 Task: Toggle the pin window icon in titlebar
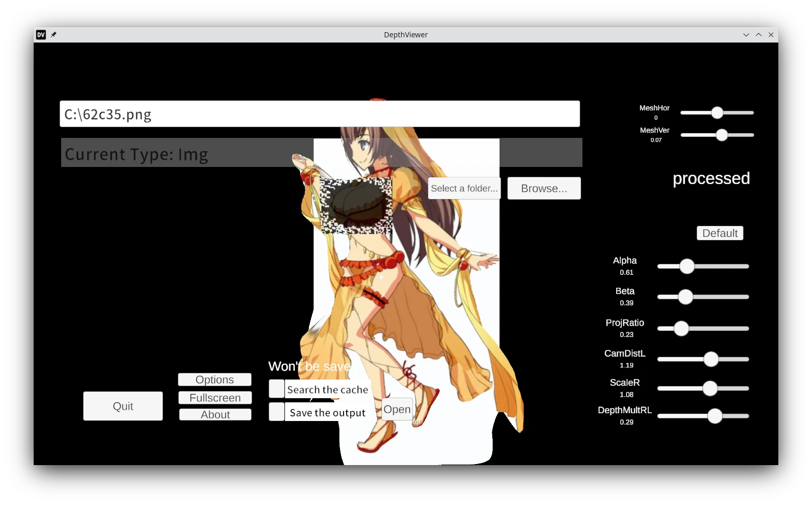point(53,35)
